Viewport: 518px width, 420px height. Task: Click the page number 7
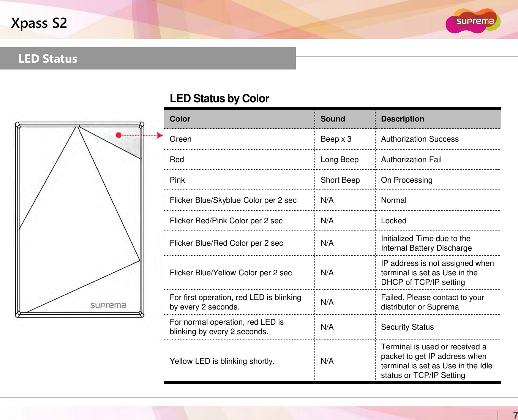point(515,415)
